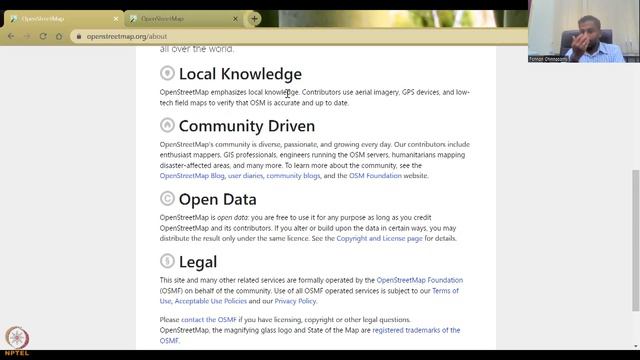Reload the page with refresh icon

coord(43,36)
